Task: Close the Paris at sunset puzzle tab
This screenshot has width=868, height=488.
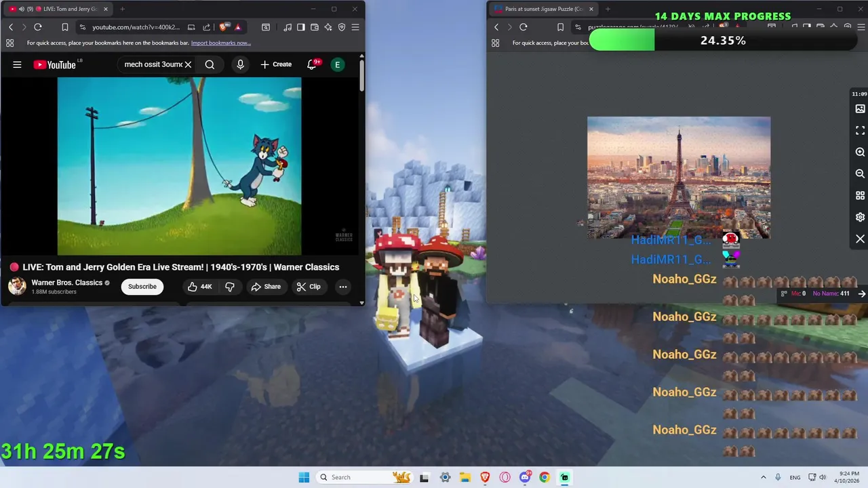Action: 591,9
